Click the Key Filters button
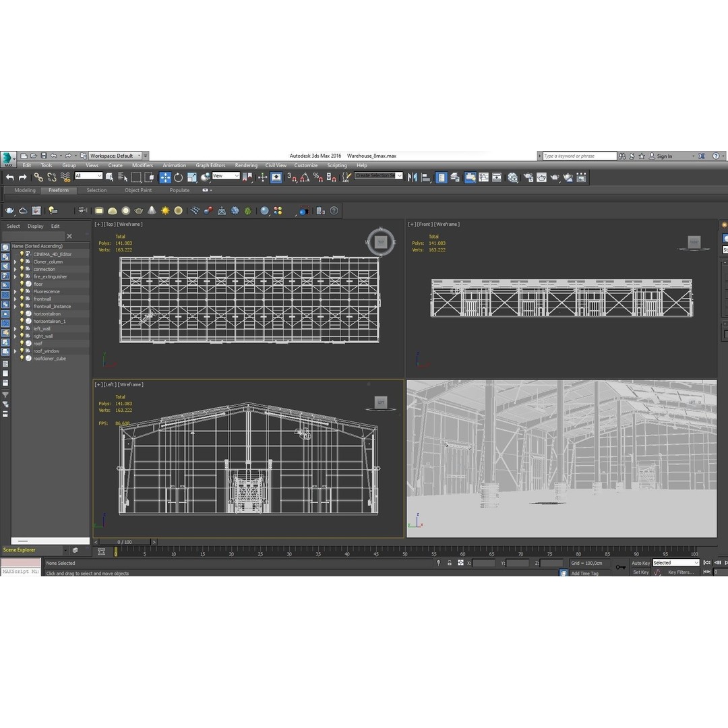 click(681, 572)
